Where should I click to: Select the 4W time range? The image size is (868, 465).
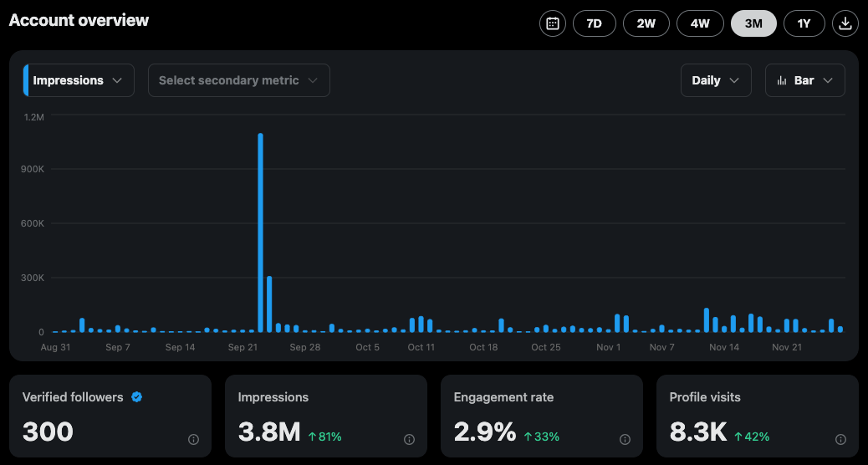coord(700,23)
